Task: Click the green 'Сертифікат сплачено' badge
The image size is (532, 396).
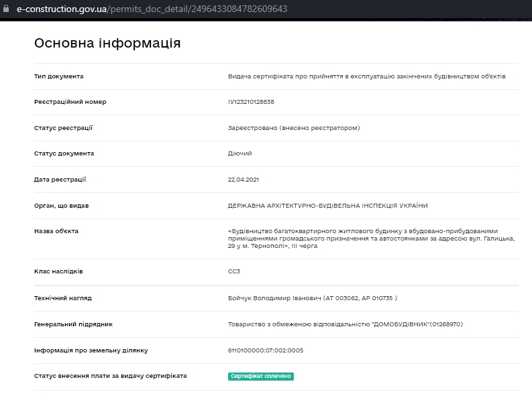Action: (260, 376)
